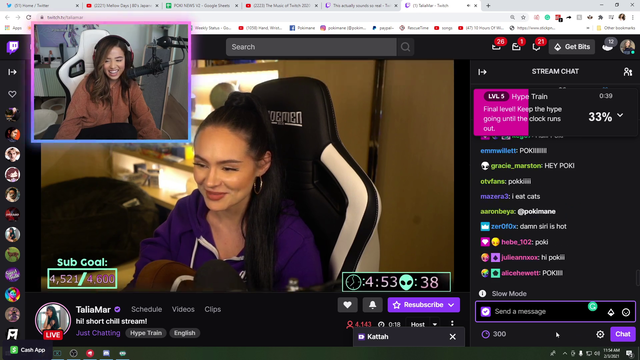640x360 pixels.
Task: Open whispers inbox icon with 1 badge
Action: [x=516, y=47]
